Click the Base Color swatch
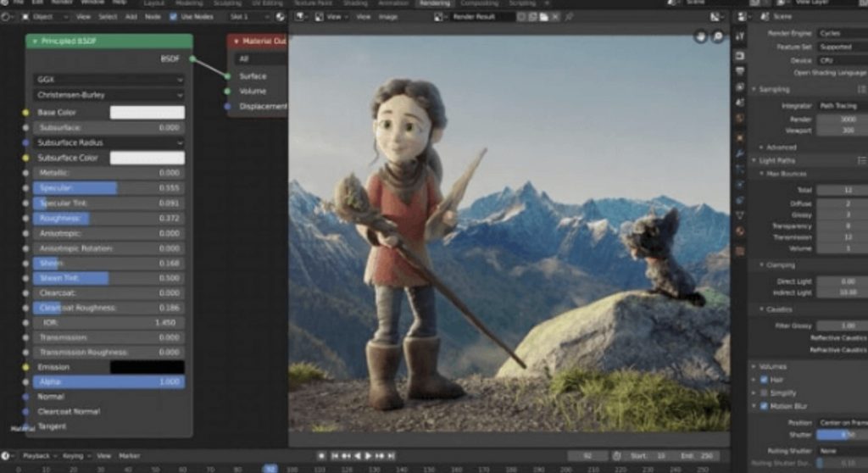The height and width of the screenshot is (473, 868). [147, 112]
